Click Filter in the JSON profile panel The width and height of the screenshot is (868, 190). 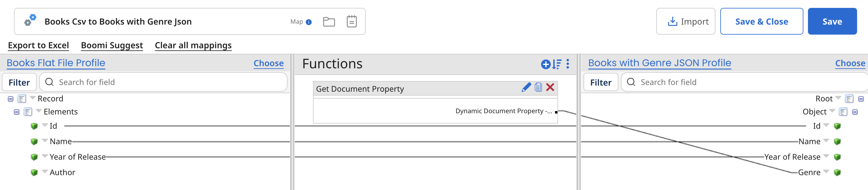[x=601, y=82]
